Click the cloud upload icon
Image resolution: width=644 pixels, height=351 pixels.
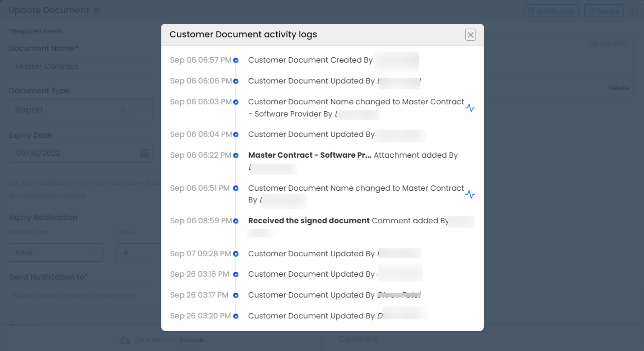125,340
